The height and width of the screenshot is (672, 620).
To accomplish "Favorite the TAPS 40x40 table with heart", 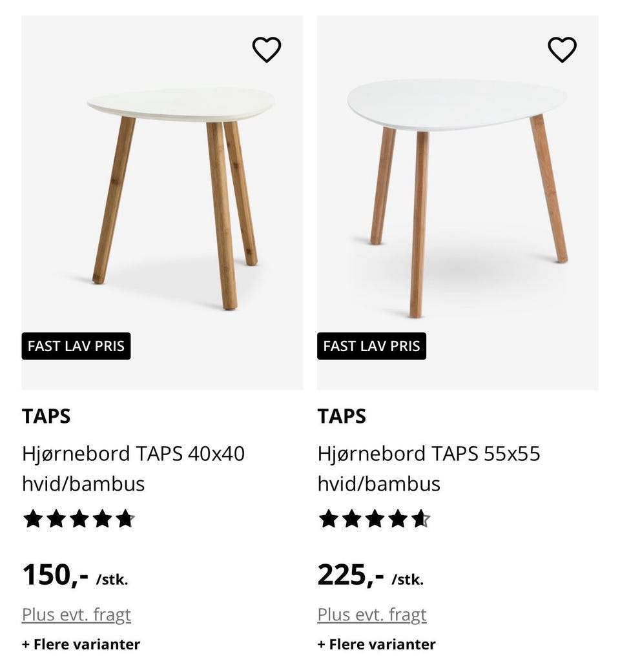I will [266, 50].
